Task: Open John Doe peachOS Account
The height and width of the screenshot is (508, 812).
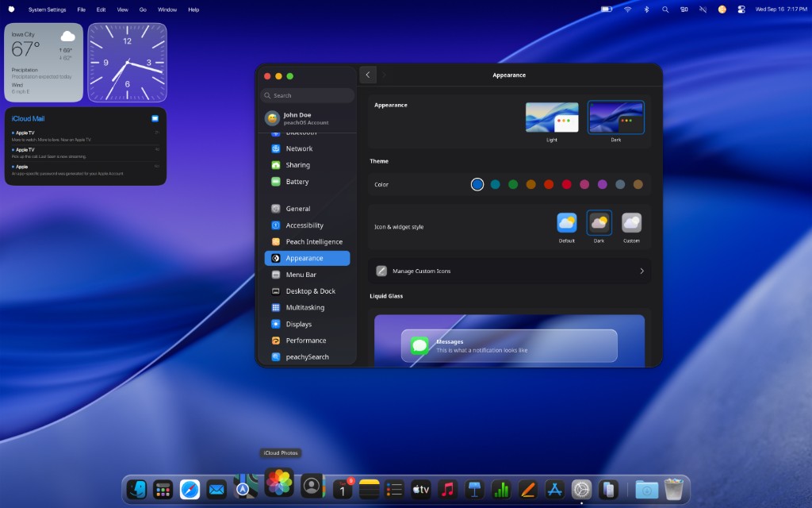Action: point(307,119)
